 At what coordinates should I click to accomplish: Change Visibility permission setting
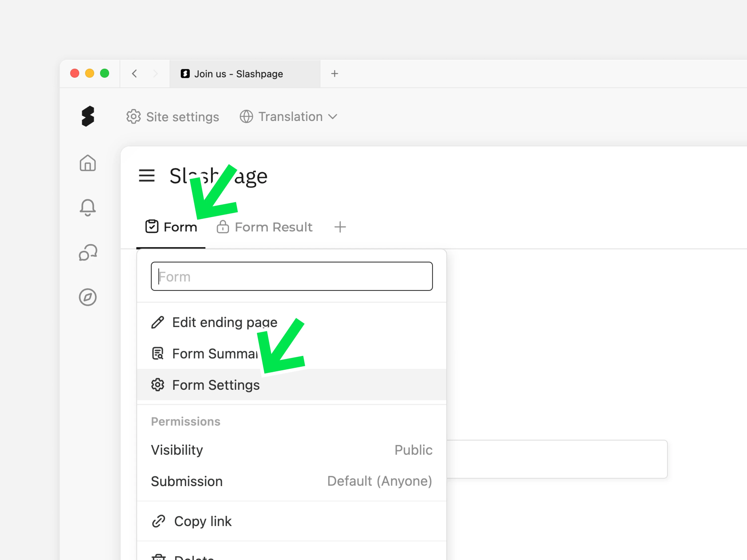coord(292,450)
